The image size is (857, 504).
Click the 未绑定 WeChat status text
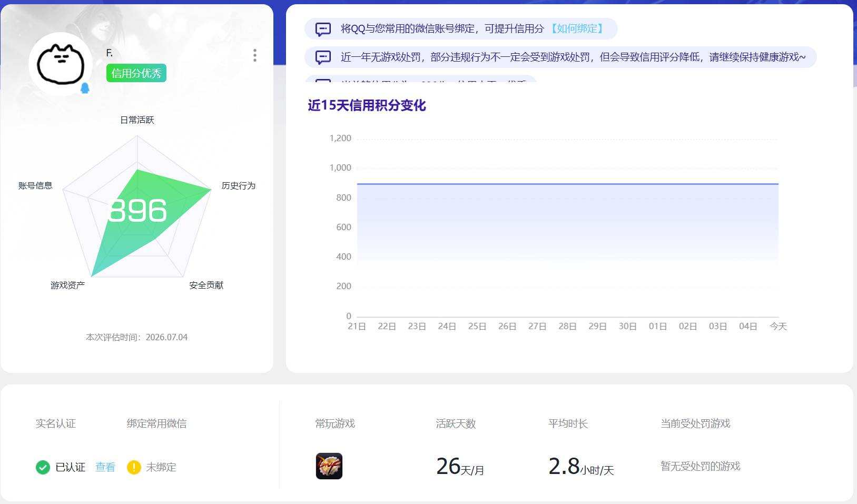[161, 467]
